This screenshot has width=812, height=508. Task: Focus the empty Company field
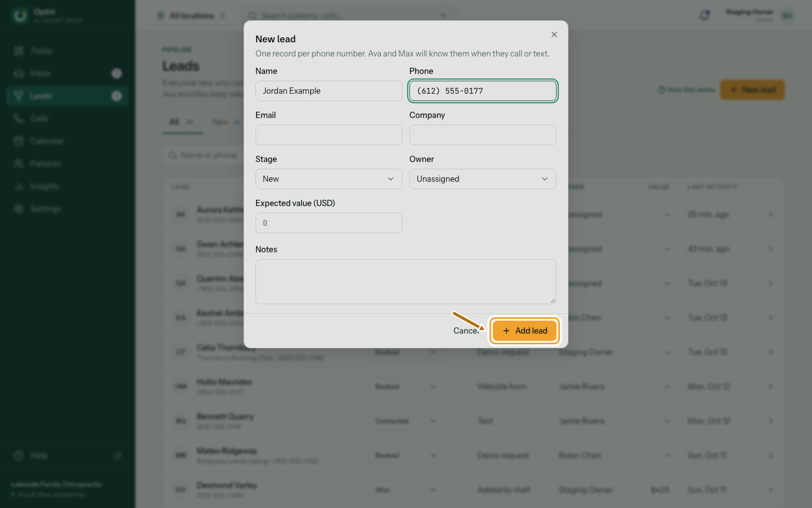pyautogui.click(x=483, y=135)
